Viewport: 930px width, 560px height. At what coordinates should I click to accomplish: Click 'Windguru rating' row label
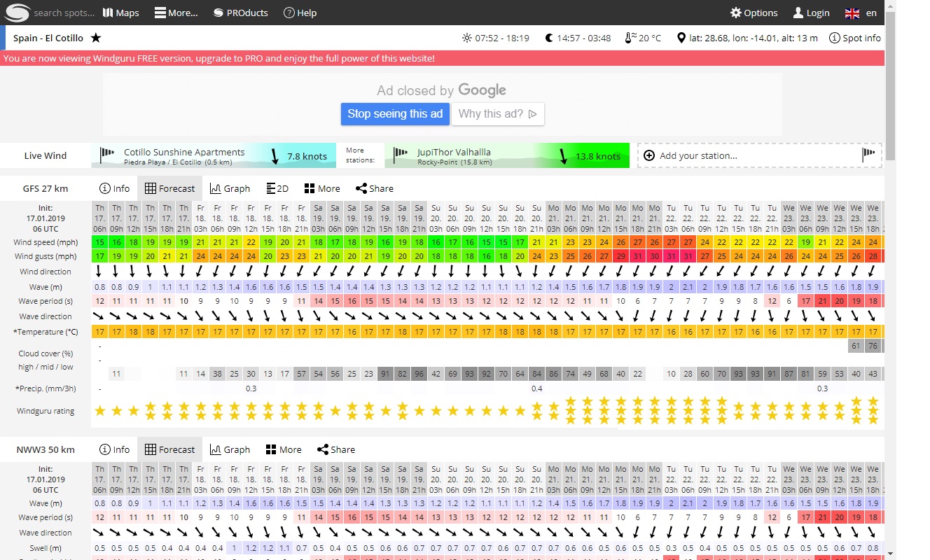(x=46, y=411)
